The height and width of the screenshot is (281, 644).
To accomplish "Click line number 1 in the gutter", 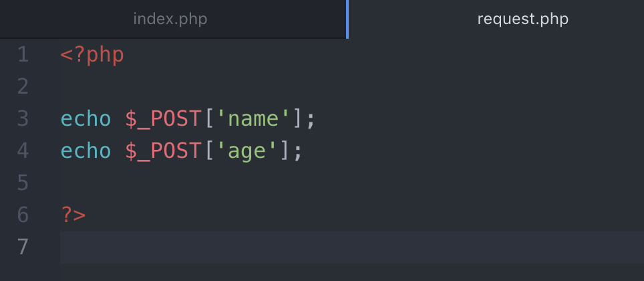I will pos(23,55).
